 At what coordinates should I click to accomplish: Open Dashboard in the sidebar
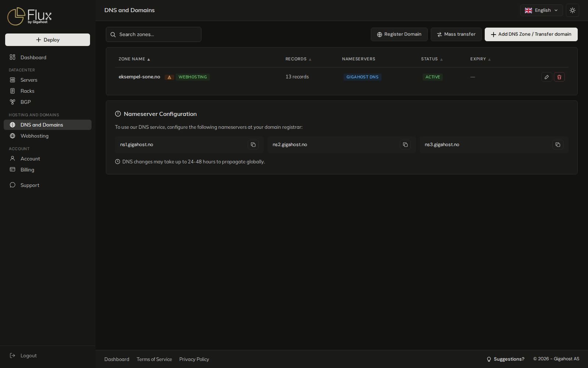(47, 57)
